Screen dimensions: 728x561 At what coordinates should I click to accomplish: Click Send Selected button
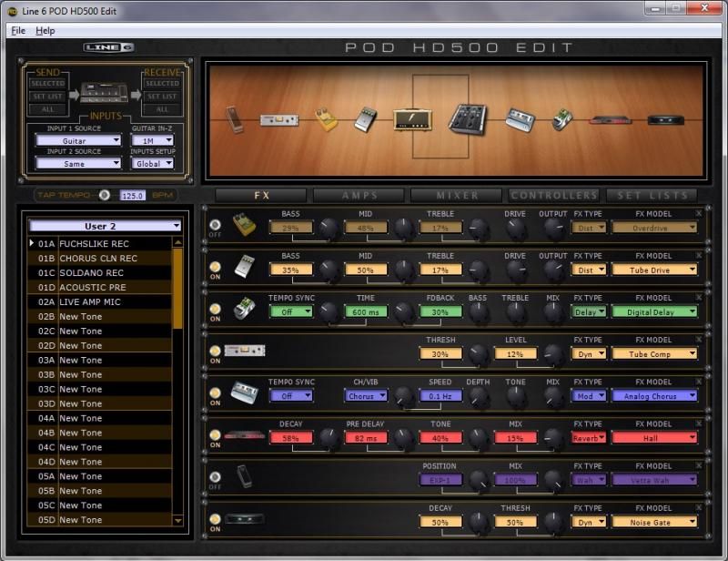coord(48,83)
